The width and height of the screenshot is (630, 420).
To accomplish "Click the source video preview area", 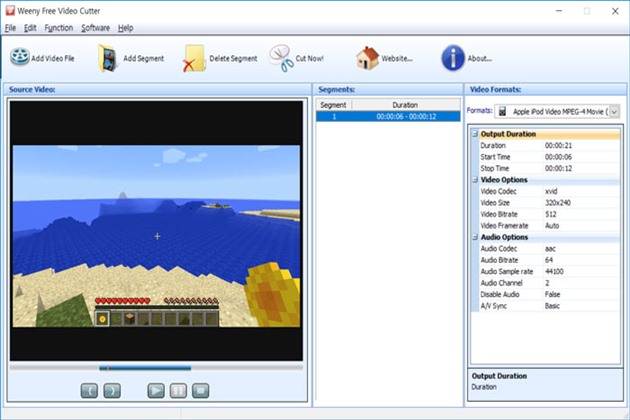I will pyautogui.click(x=156, y=231).
